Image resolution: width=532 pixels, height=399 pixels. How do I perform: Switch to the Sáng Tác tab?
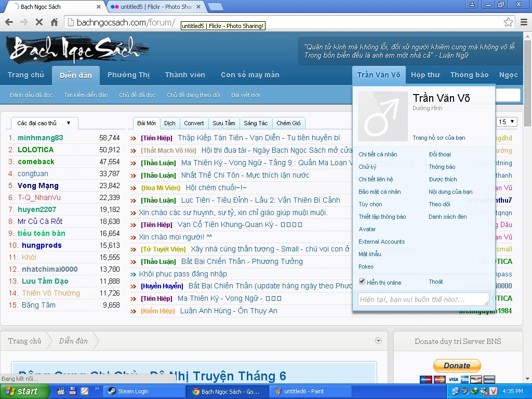[256, 123]
